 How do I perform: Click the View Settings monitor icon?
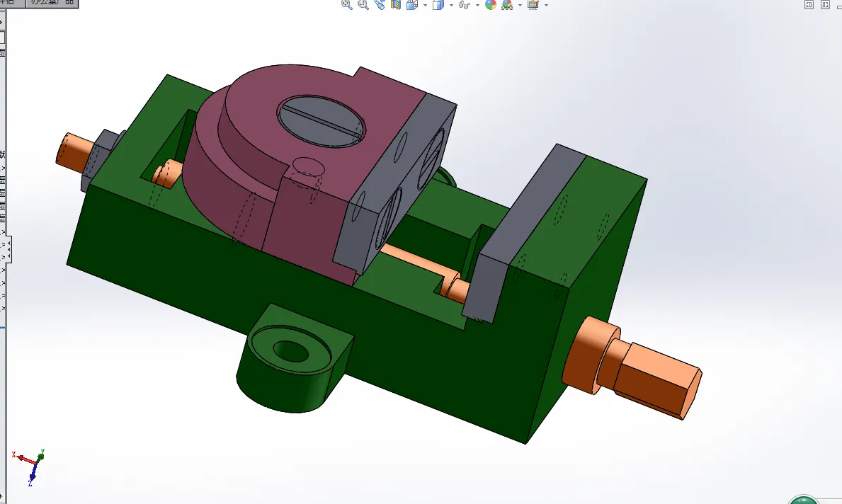[533, 5]
